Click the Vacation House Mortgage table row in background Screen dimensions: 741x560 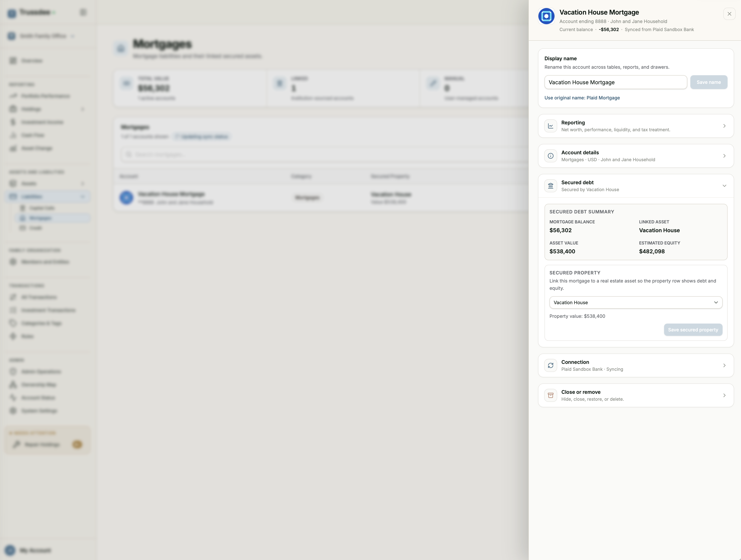(x=321, y=198)
